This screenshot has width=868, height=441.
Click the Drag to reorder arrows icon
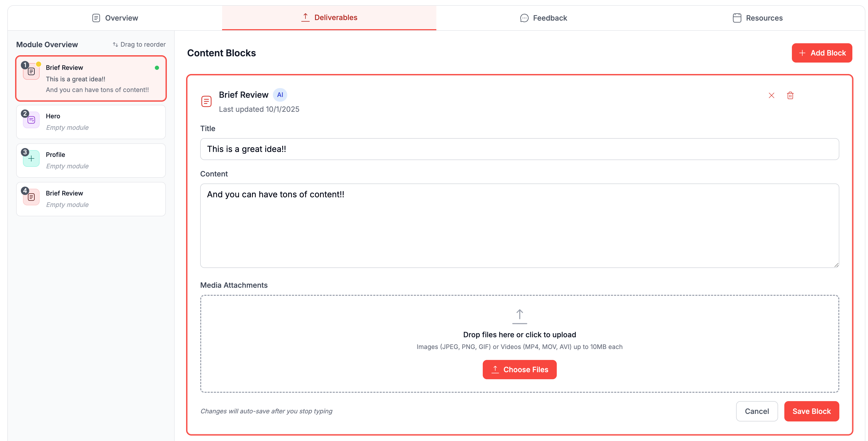[115, 45]
